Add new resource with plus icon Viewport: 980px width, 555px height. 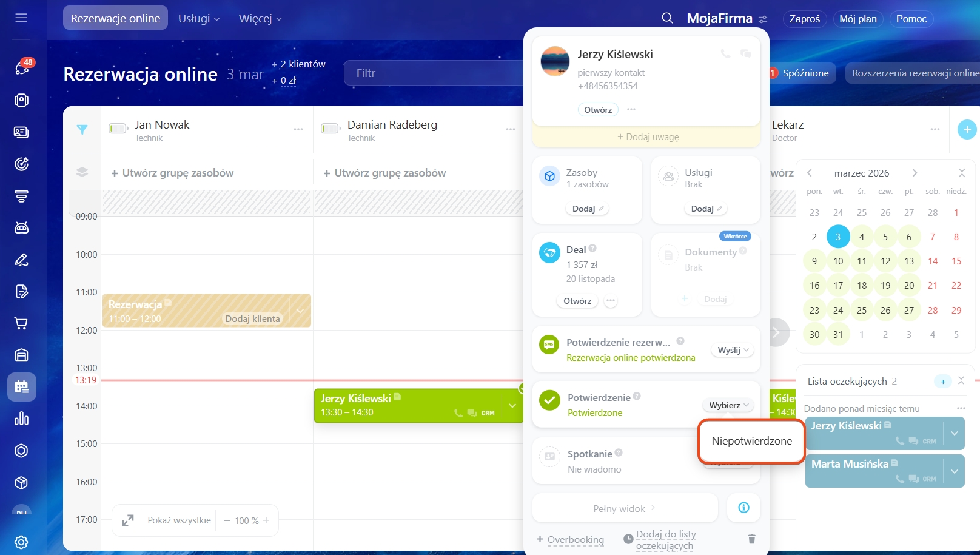click(x=967, y=129)
